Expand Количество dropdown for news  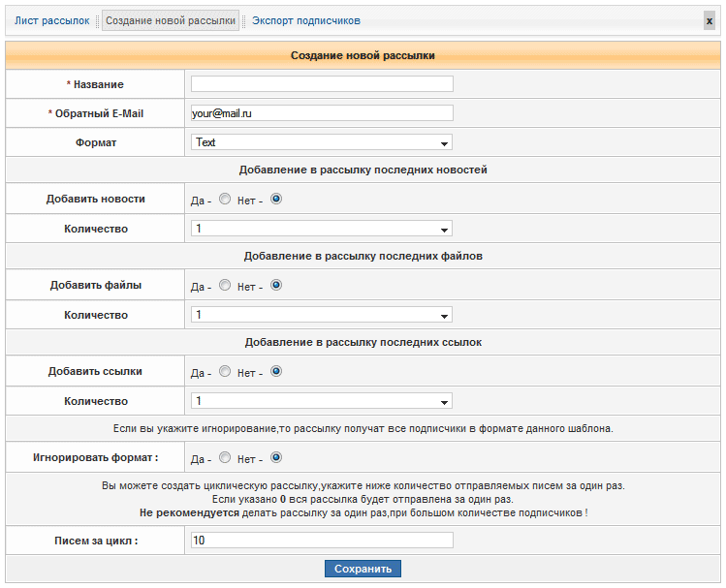[x=322, y=229]
